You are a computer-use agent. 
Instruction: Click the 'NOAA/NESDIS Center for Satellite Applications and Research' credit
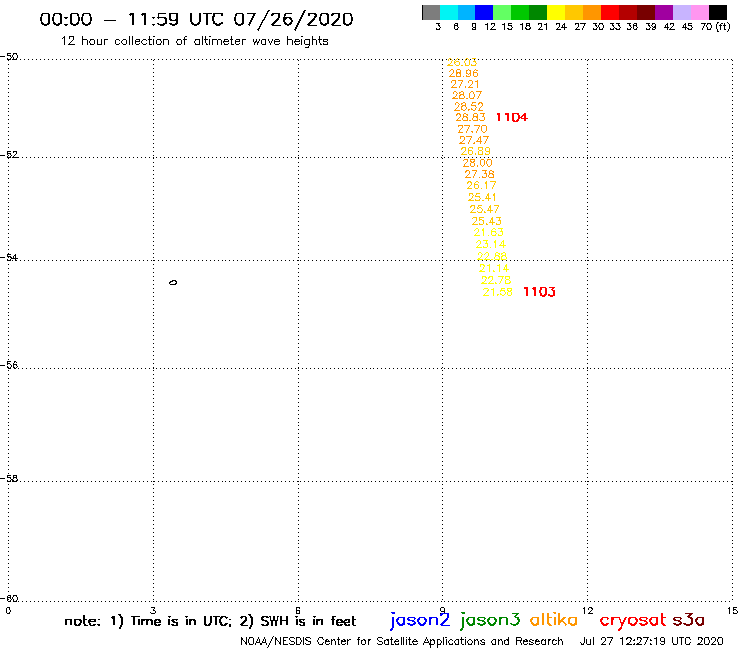[x=402, y=641]
